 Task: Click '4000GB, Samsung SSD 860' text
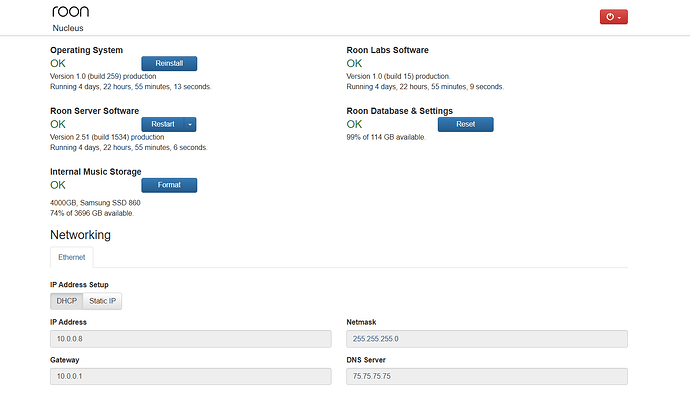tap(95, 203)
